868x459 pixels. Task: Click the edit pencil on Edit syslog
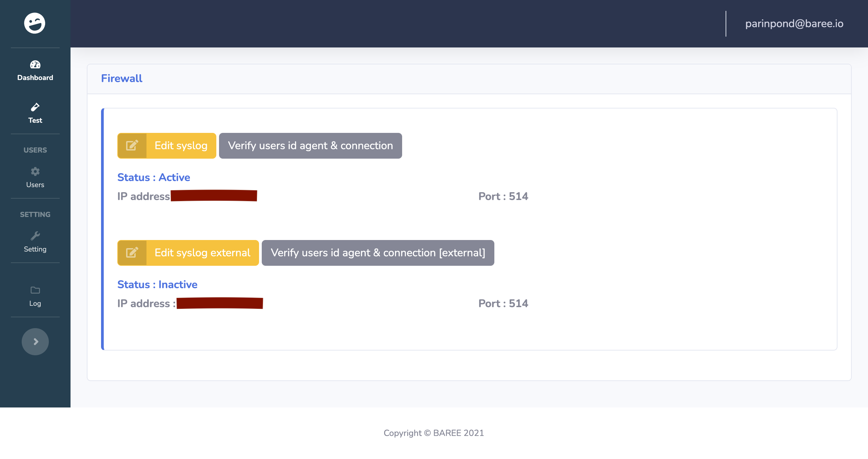click(132, 146)
